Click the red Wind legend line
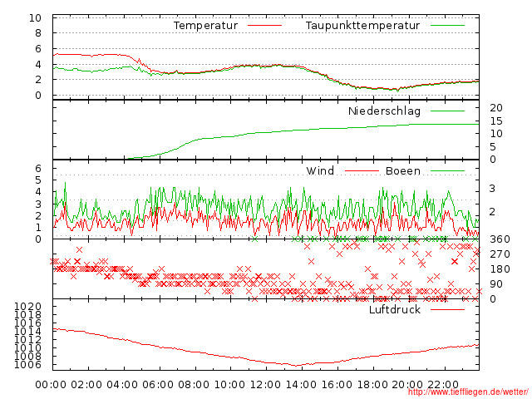This screenshot has height=399, width=532. pos(362,171)
